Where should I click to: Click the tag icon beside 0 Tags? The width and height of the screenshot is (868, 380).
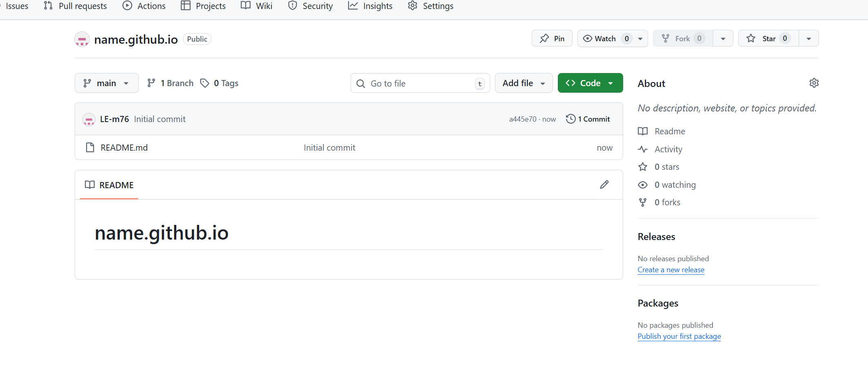pos(204,83)
